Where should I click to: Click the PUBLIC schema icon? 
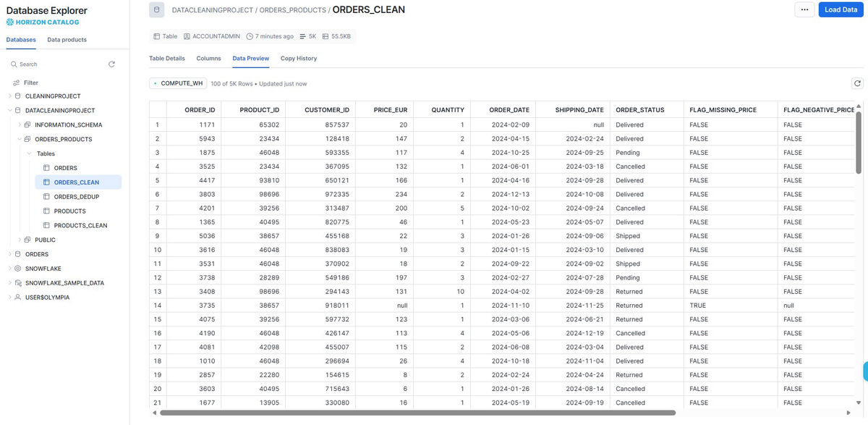pyautogui.click(x=27, y=240)
